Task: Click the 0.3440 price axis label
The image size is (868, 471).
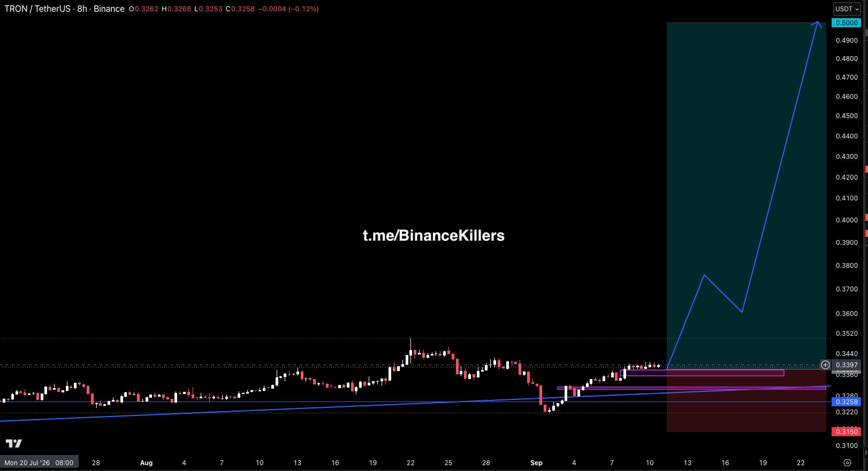Action: tap(846, 354)
